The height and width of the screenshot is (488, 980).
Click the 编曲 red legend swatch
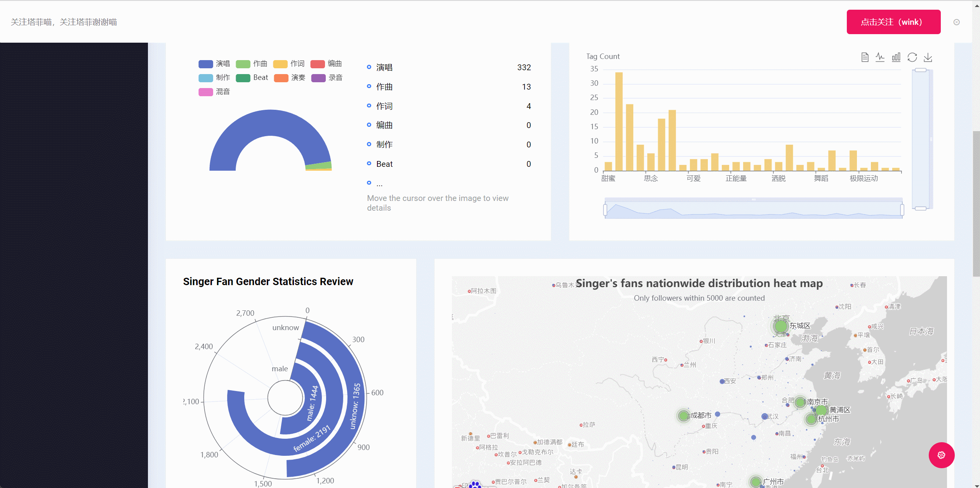[317, 64]
